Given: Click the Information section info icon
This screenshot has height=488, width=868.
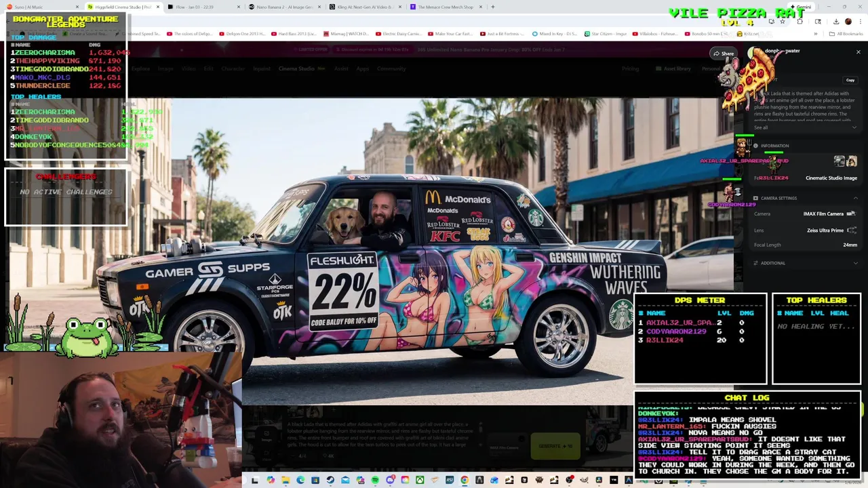Looking at the screenshot, I should 755,146.
